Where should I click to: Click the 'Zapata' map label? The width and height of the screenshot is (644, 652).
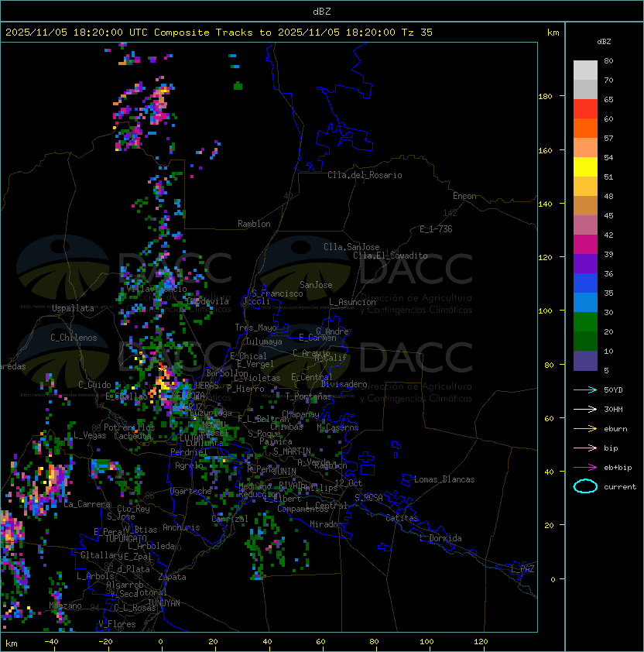point(172,577)
